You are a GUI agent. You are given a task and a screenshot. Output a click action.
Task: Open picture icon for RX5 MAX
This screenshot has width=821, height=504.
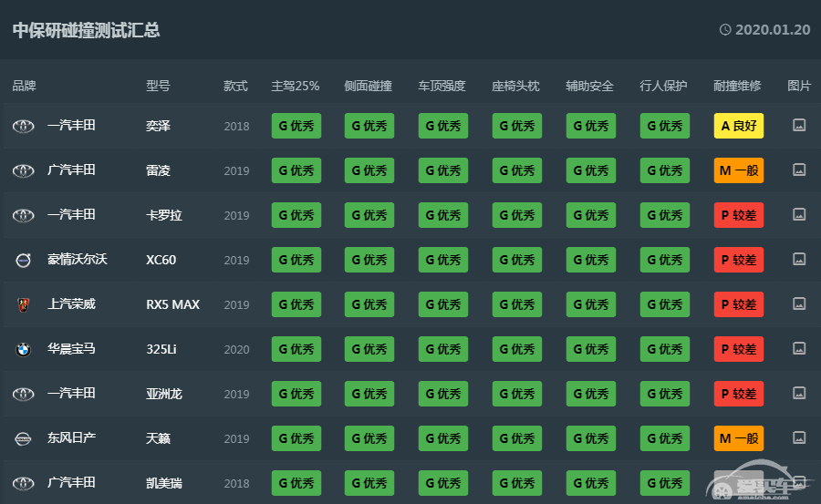click(x=799, y=303)
